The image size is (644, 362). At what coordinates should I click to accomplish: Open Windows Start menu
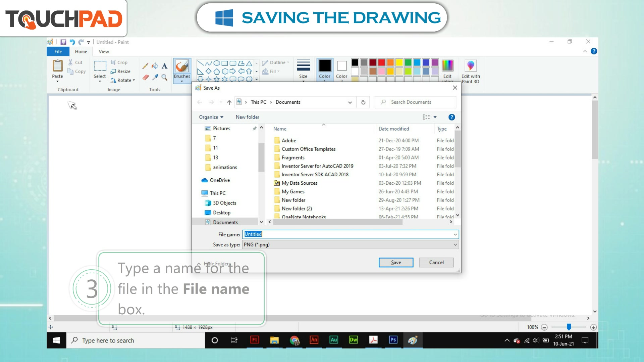tap(56, 340)
